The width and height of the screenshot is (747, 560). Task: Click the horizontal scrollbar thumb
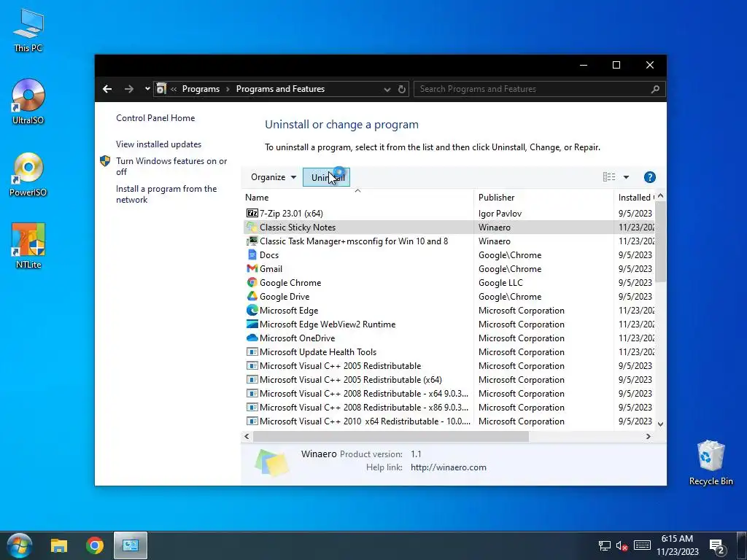[x=391, y=436]
